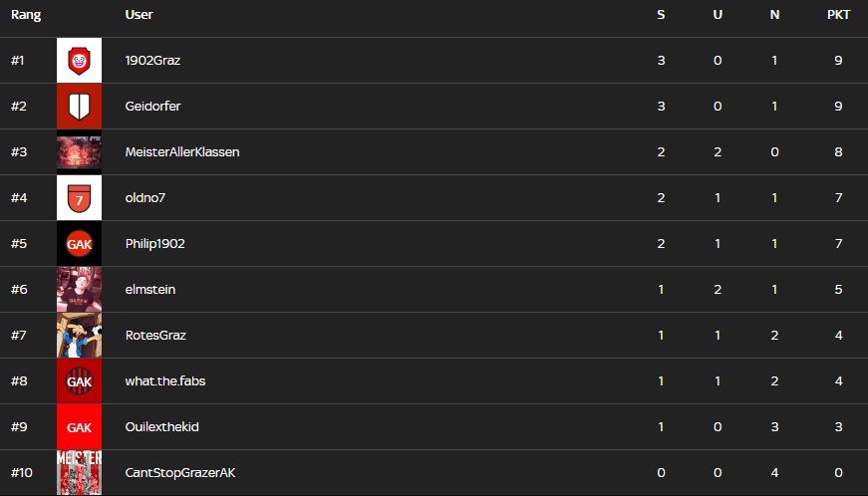Open oldno7's number 7 badge avatar
The width and height of the screenshot is (868, 496).
tap(79, 198)
